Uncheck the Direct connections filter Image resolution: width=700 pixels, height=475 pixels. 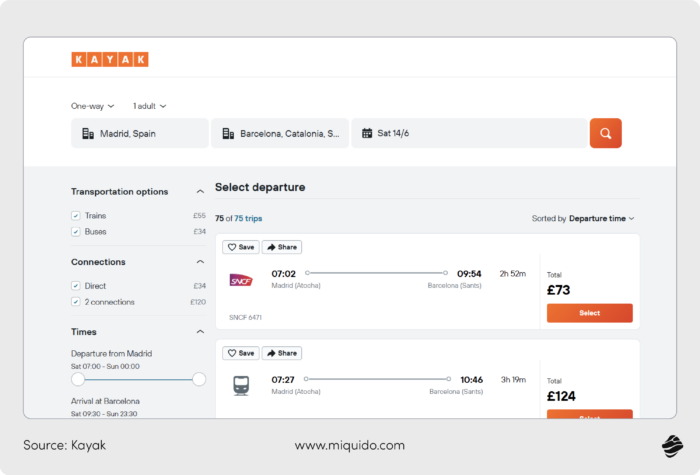click(75, 286)
